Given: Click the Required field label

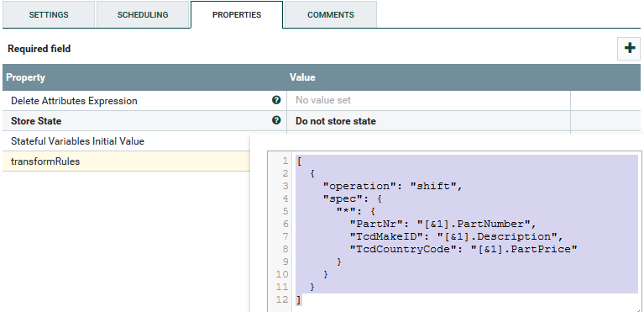Looking at the screenshot, I should 39,49.
